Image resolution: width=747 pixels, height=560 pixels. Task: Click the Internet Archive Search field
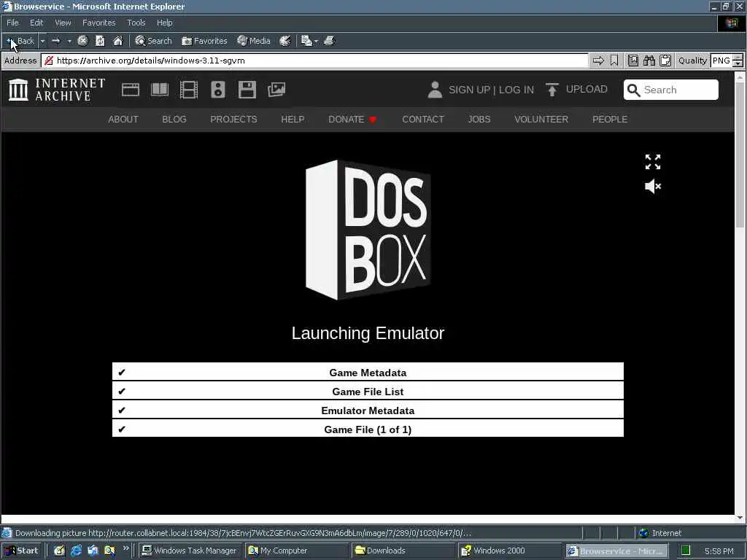click(x=671, y=90)
